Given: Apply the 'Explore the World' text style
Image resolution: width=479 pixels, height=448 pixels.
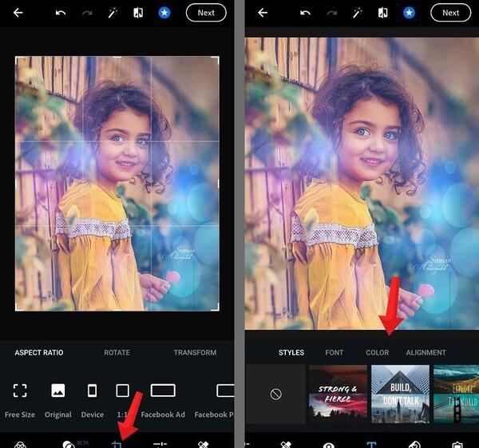Looking at the screenshot, I should (456, 394).
